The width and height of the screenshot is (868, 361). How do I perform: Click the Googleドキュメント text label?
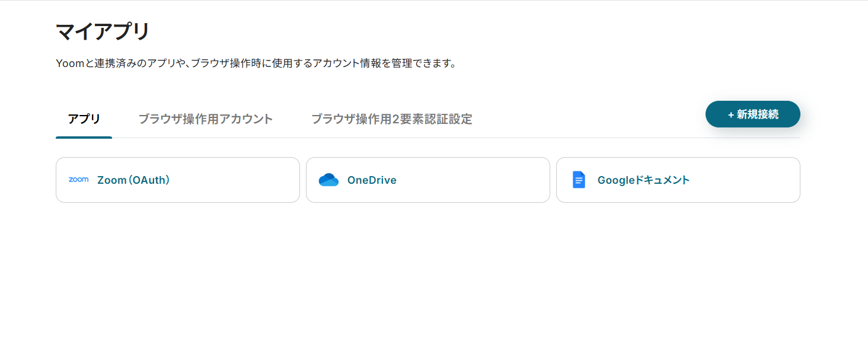click(x=643, y=180)
